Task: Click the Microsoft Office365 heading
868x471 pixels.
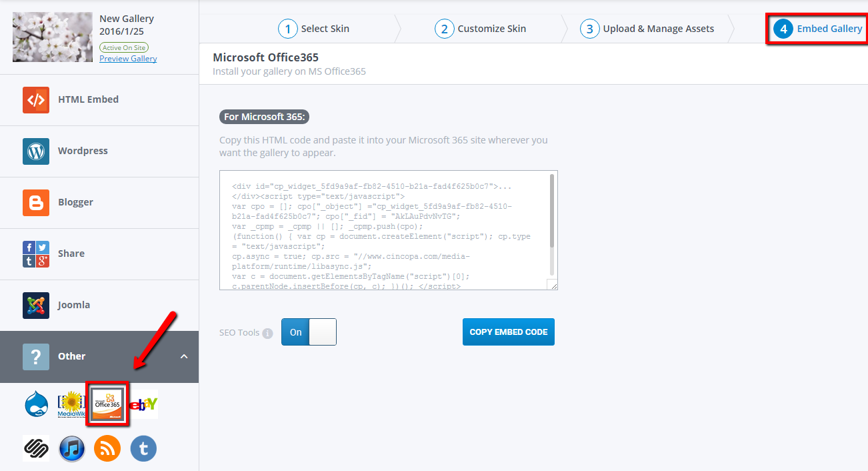Action: click(266, 57)
